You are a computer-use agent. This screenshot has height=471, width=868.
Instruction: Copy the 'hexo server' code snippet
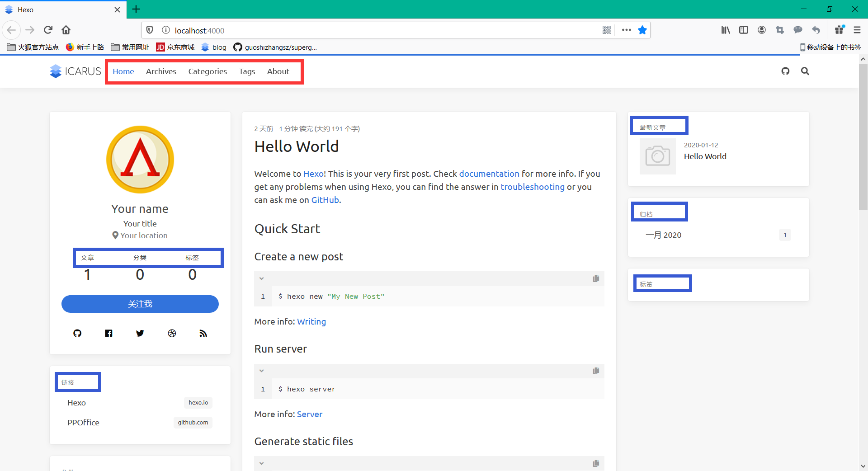pos(596,371)
